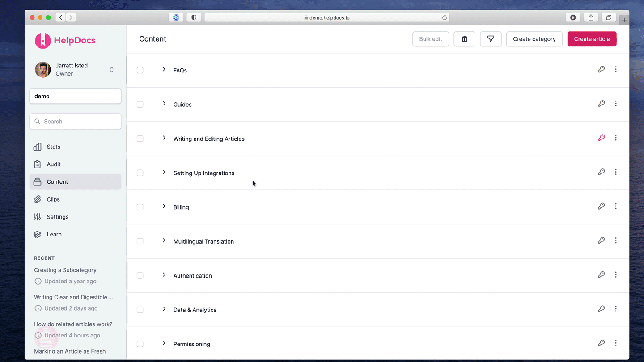Viewport: 644px width, 362px height.
Task: Click the Authentication row key icon
Action: [x=602, y=275]
